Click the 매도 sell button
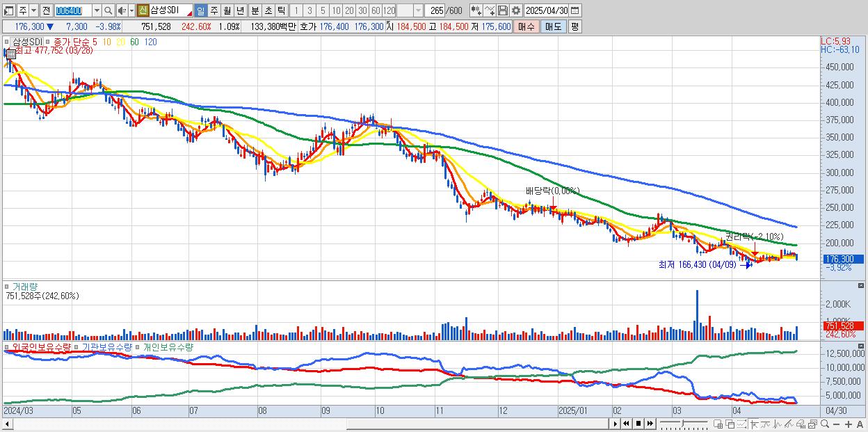 (x=553, y=26)
